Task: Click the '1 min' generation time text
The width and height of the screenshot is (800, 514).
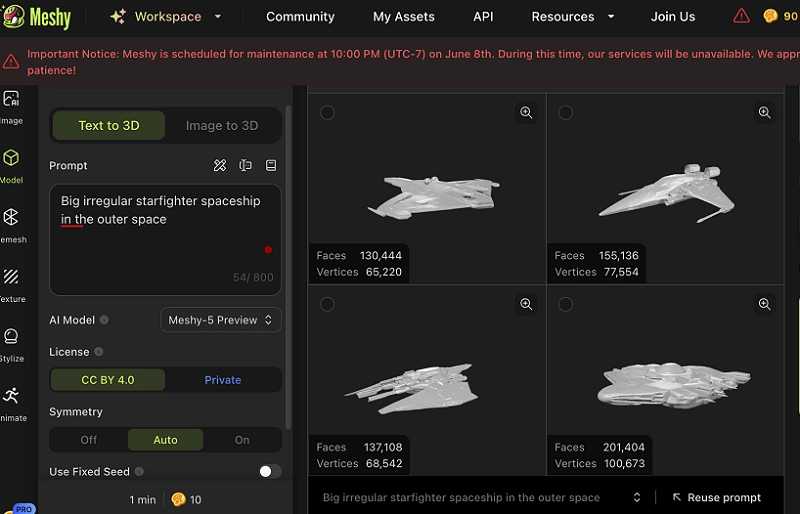Action: coord(142,500)
